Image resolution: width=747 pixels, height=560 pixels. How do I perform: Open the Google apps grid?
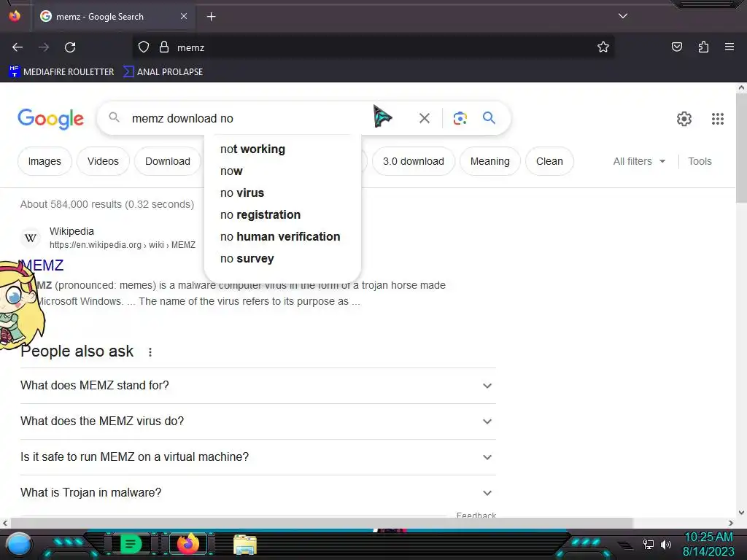718,119
